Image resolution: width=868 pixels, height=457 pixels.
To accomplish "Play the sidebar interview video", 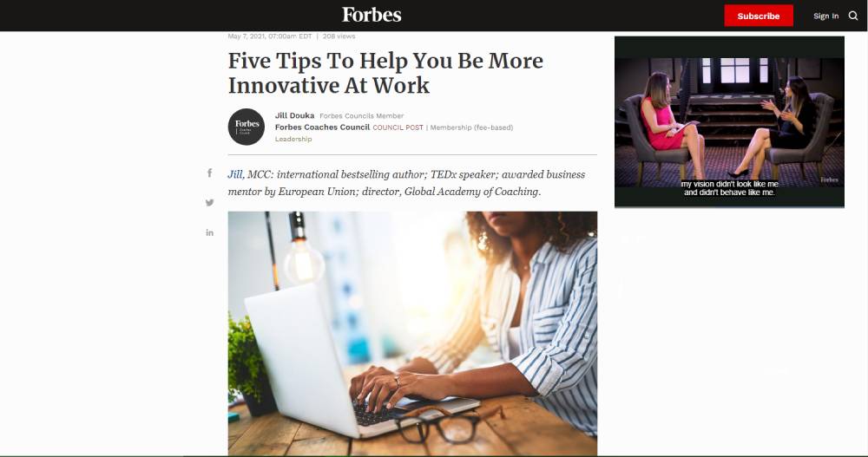I will point(729,121).
